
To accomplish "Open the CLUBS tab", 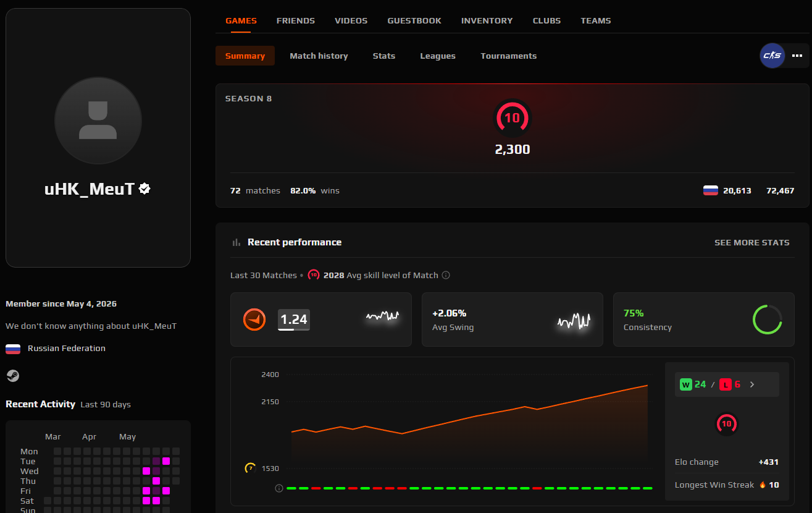I will pyautogui.click(x=547, y=20).
